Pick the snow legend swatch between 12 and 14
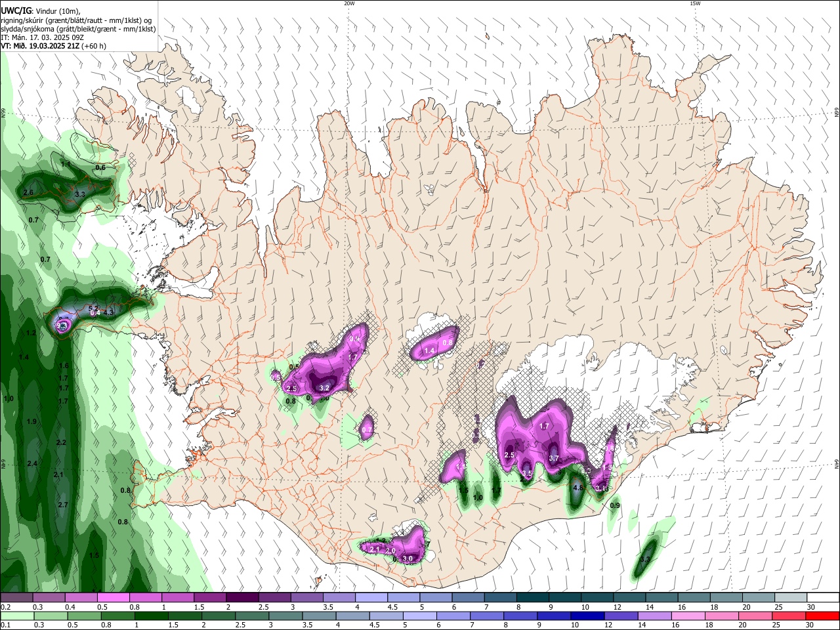Screen dimensions: 840x630 [630, 598]
